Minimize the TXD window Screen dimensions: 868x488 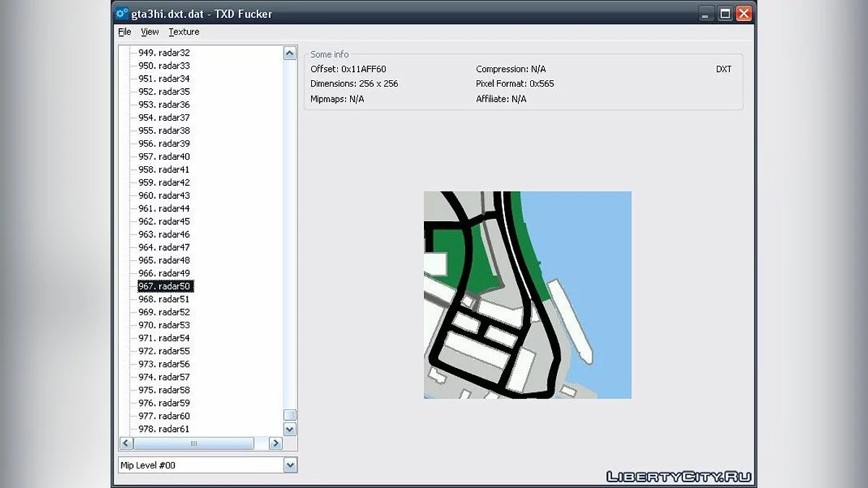point(706,13)
